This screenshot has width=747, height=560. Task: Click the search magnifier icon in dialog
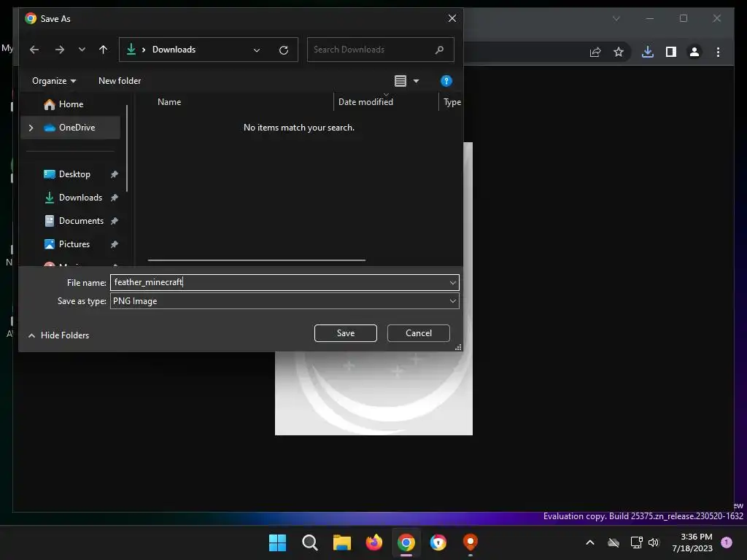click(x=439, y=50)
